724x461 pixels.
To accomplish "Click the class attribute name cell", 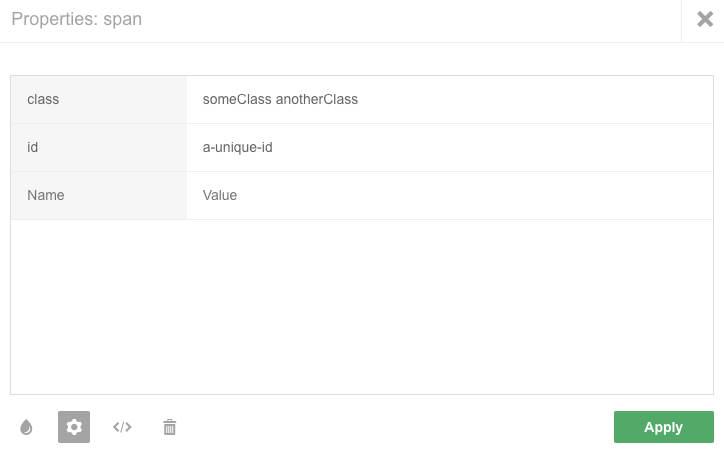I will (x=99, y=100).
